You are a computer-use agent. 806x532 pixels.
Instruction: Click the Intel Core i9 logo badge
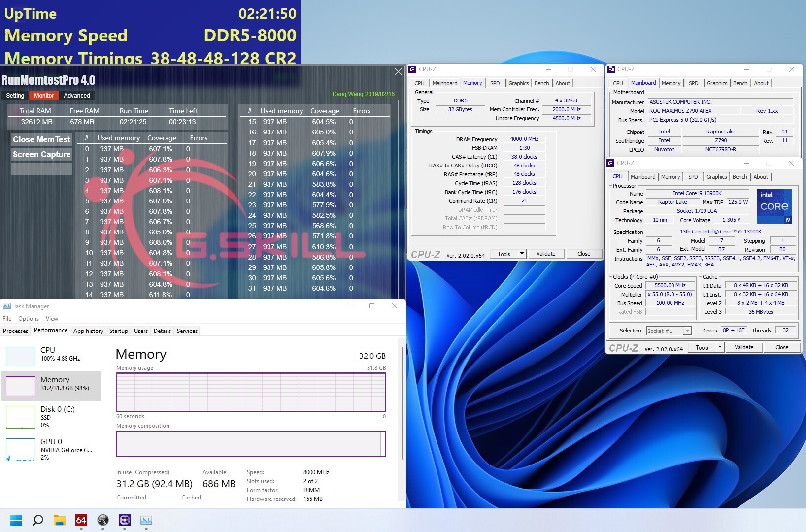[773, 206]
